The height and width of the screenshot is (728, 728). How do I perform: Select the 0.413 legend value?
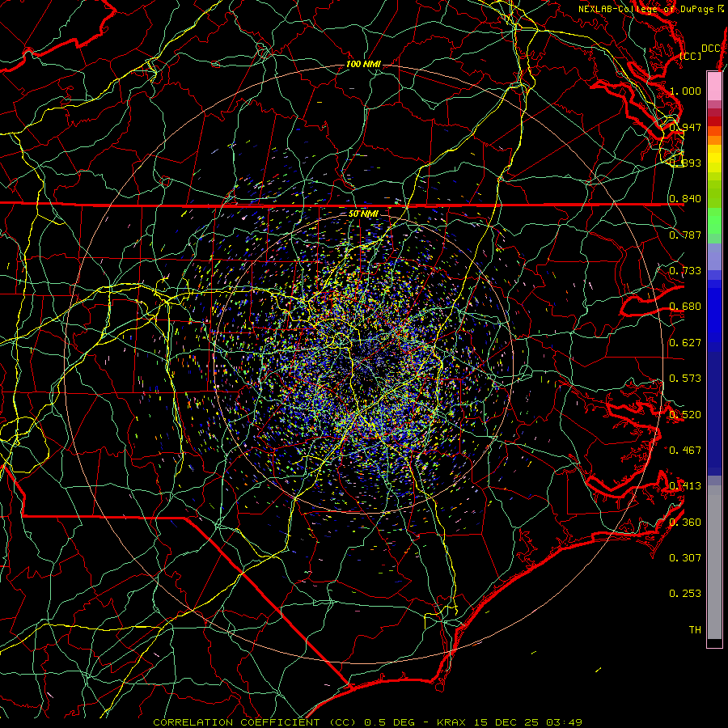(685, 486)
